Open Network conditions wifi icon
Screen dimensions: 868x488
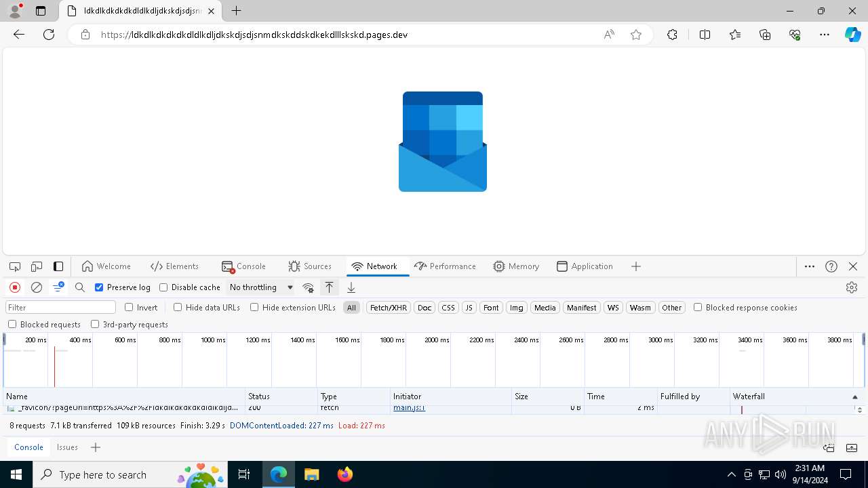click(308, 287)
